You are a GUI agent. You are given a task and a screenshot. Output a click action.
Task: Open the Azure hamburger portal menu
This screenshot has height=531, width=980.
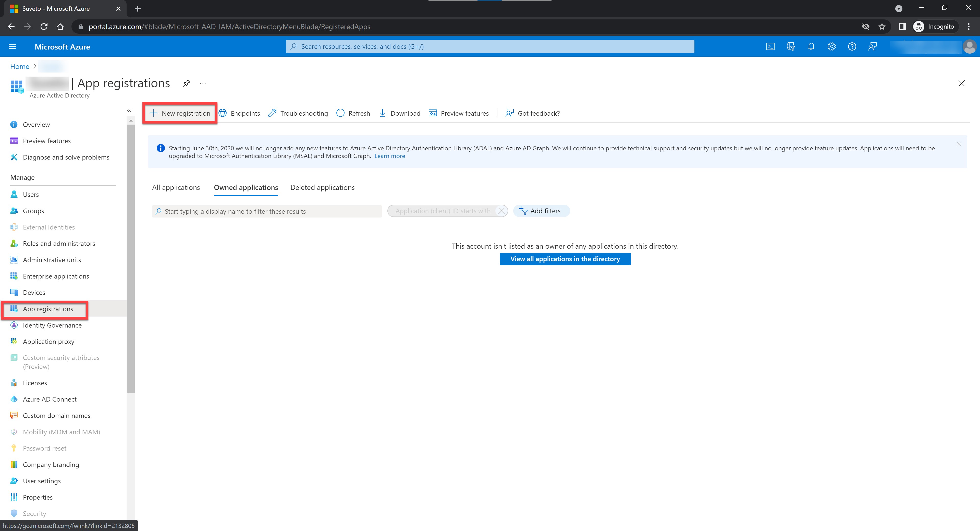point(12,46)
